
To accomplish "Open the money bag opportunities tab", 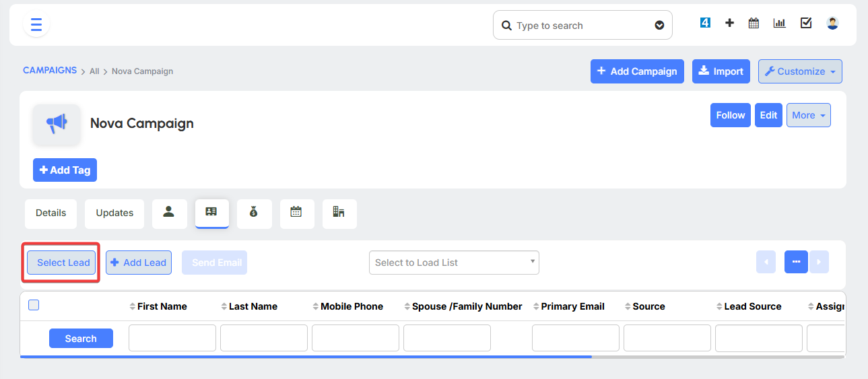I will point(254,213).
